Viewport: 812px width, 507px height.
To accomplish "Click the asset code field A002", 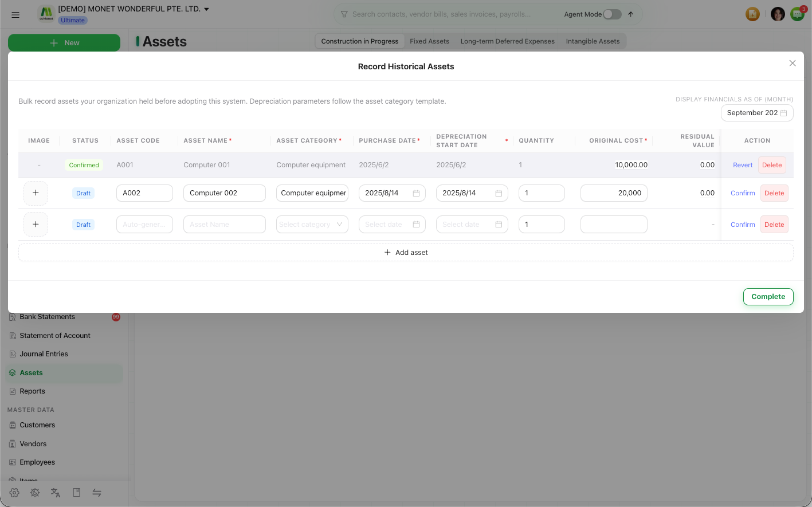I will pos(144,193).
